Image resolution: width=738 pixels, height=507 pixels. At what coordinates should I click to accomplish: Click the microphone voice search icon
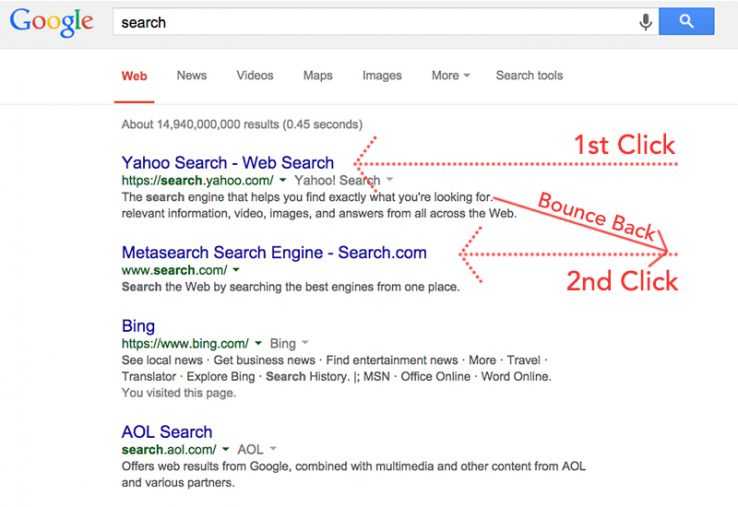[x=646, y=21]
